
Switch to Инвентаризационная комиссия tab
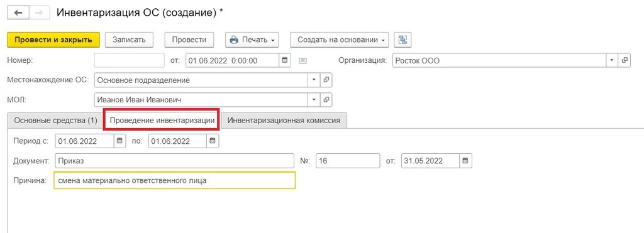(284, 121)
